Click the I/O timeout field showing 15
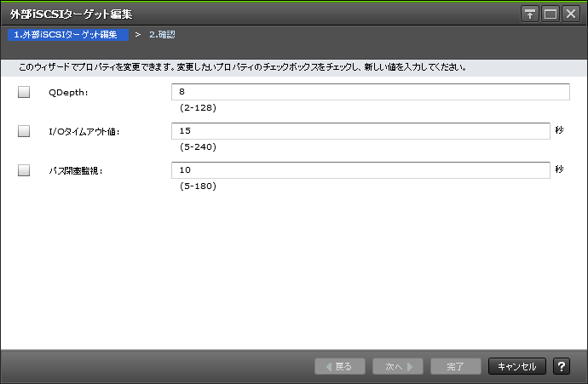The width and height of the screenshot is (588, 384). click(x=360, y=131)
